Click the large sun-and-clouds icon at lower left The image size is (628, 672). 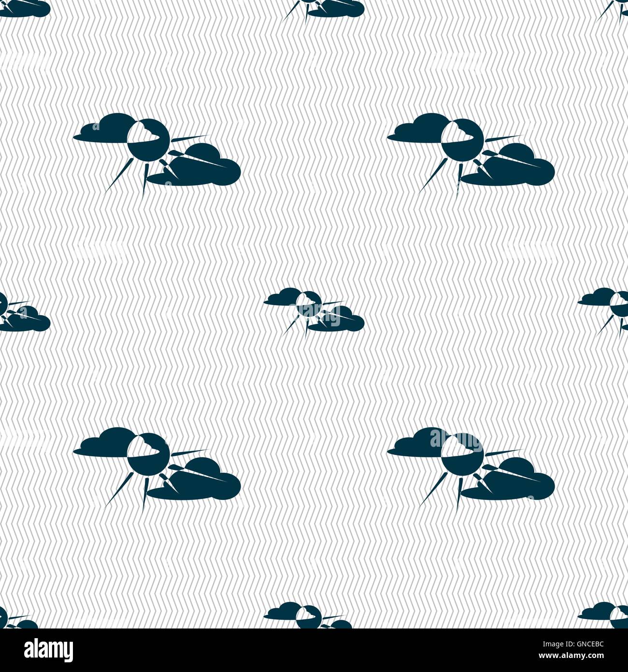point(157,467)
